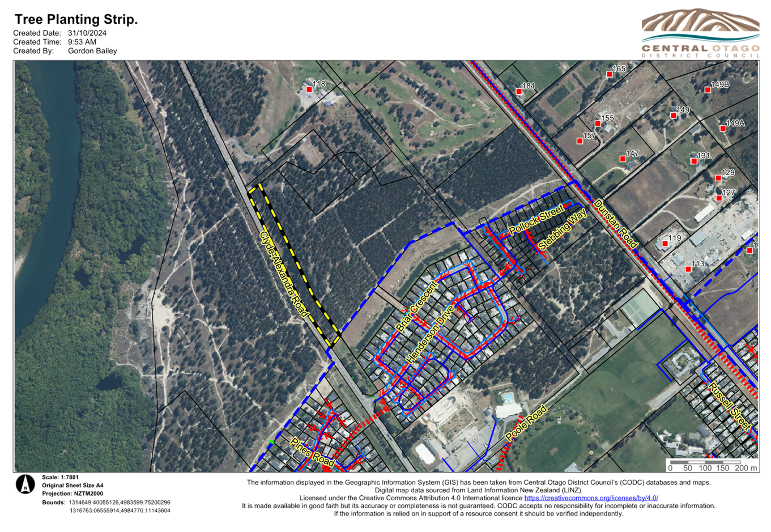Click the Dunstan Road label
Viewport: 771px width, 532px height.
(616, 224)
